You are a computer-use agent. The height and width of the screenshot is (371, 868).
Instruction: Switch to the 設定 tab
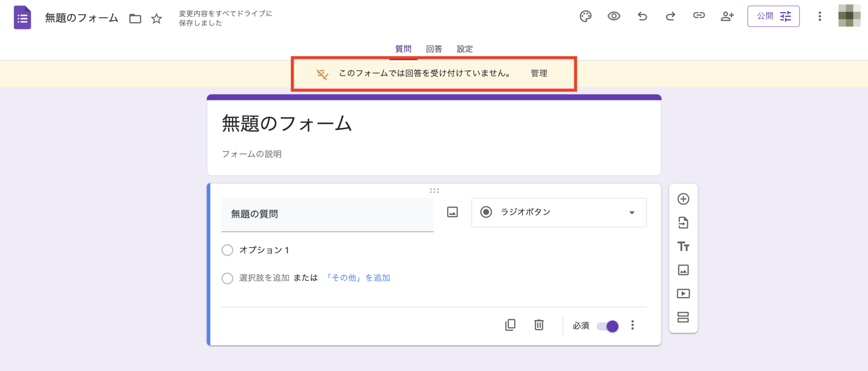pos(465,49)
